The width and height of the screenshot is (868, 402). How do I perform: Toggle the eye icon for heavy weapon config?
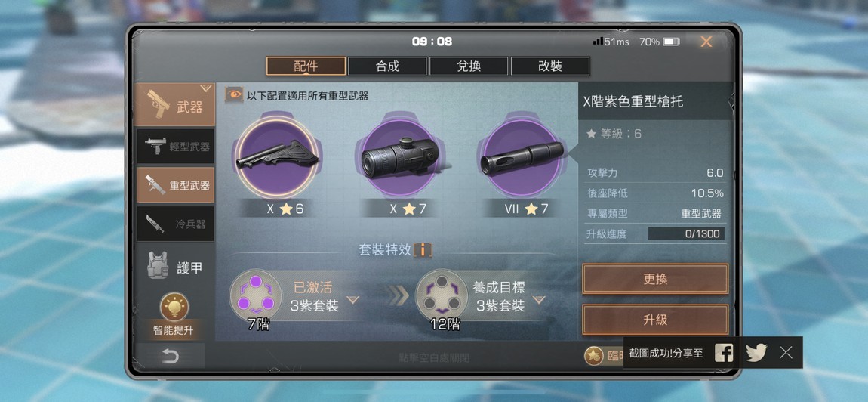pos(234,95)
